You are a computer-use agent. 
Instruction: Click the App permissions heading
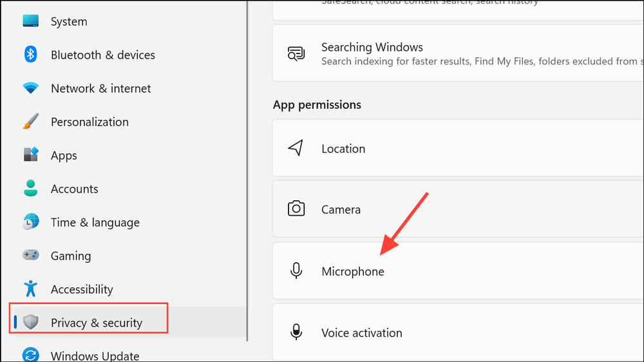[317, 105]
